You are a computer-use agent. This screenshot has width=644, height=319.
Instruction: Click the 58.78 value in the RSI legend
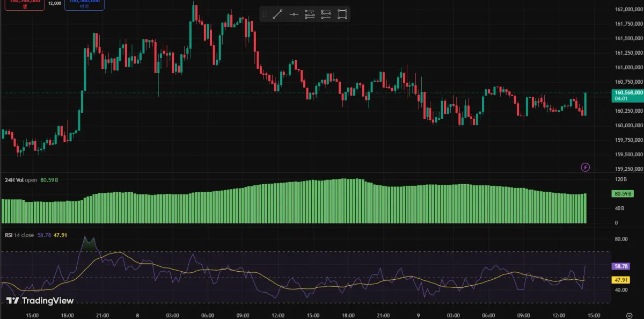[x=44, y=235]
